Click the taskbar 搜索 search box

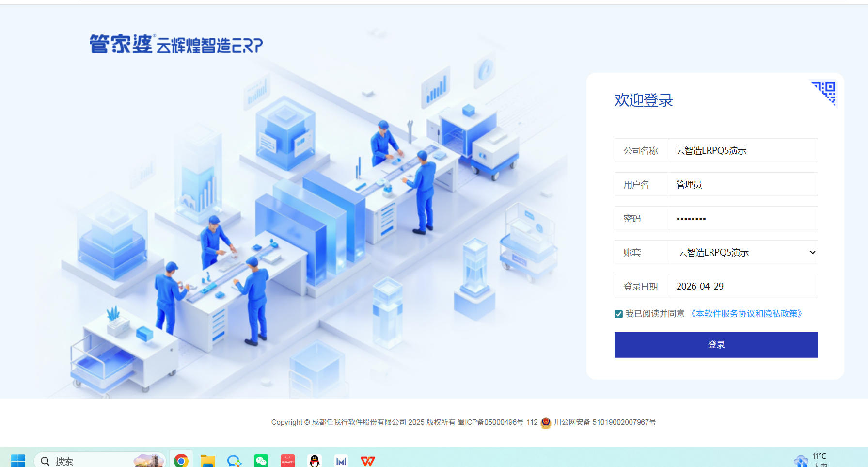(x=99, y=461)
